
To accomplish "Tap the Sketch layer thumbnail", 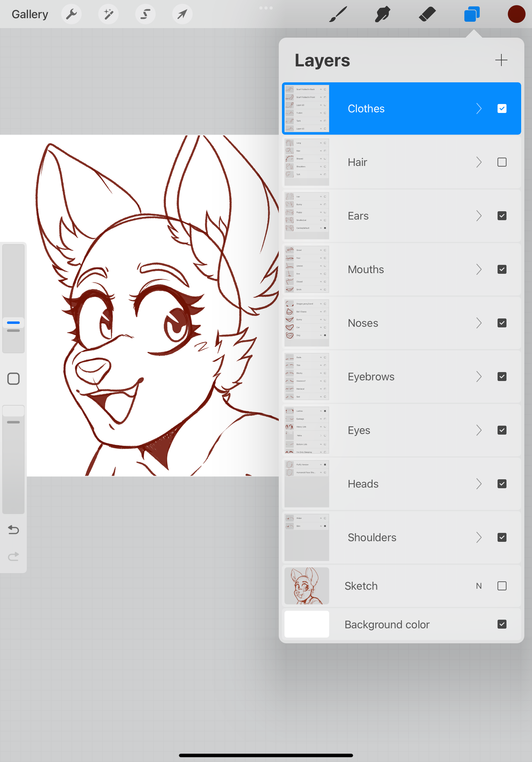I will [306, 586].
